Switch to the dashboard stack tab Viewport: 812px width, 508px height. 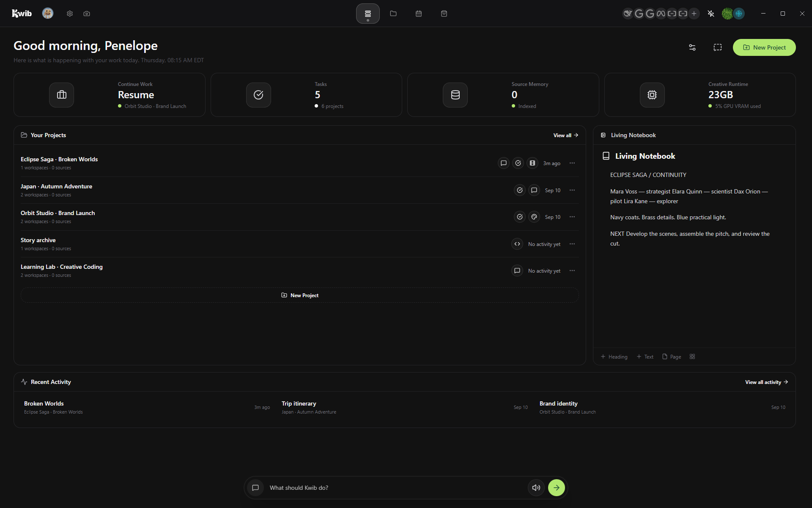(368, 14)
